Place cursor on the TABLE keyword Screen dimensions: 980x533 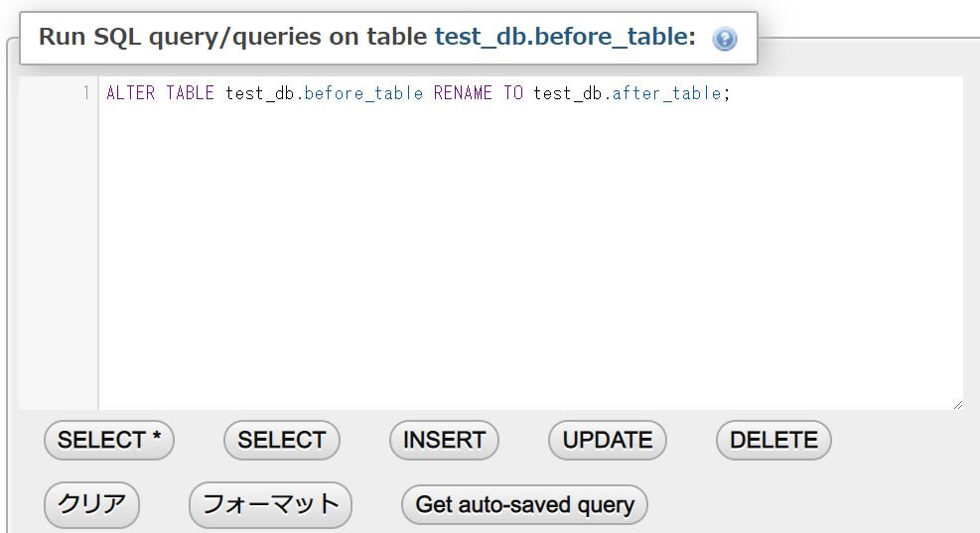point(190,94)
